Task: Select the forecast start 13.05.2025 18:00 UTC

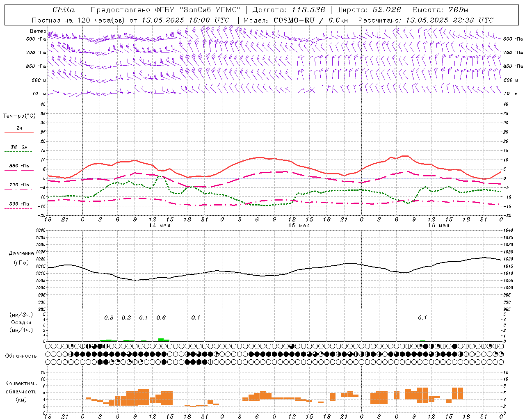Action: 185,20
